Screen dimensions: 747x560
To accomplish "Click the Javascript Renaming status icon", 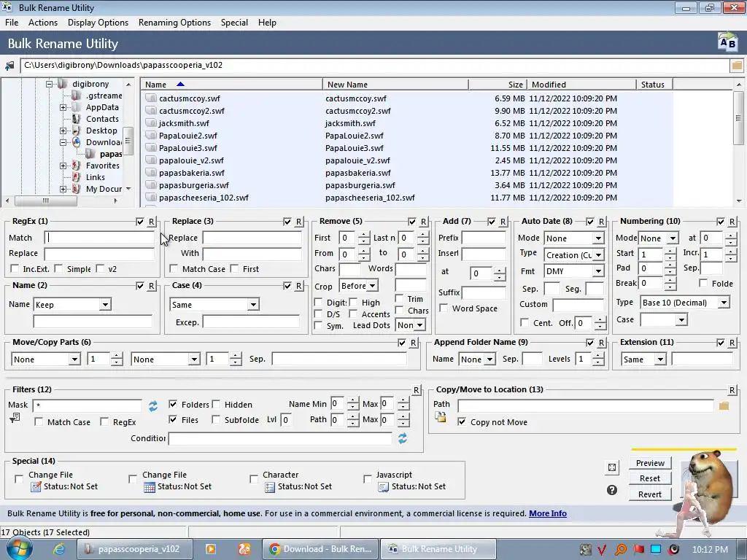I will (383, 486).
